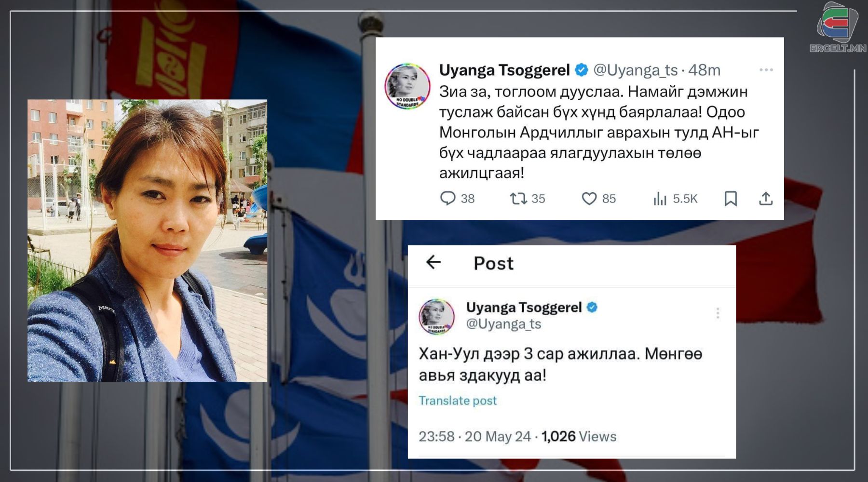Share the top tweet via upload icon

[766, 199]
